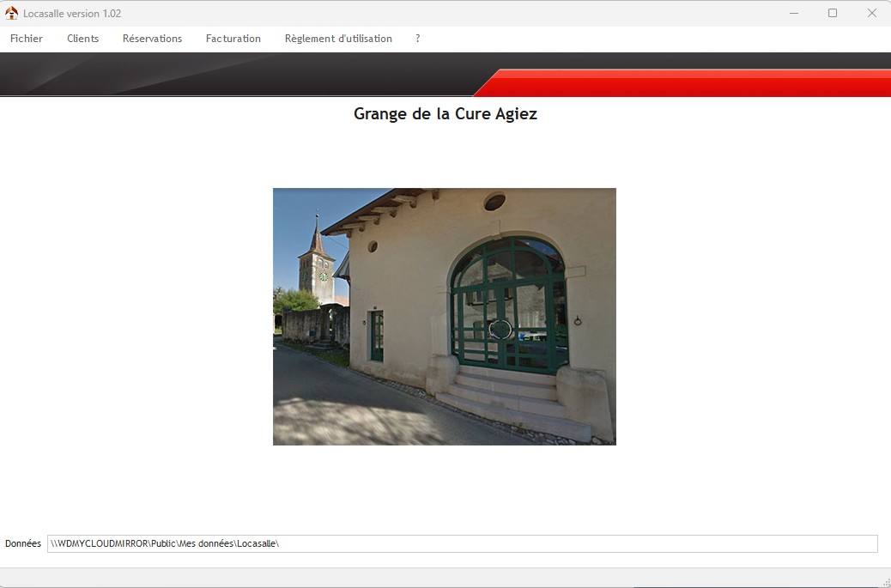Minimize the Locasalle window
The width and height of the screenshot is (891, 588).
[x=793, y=14]
